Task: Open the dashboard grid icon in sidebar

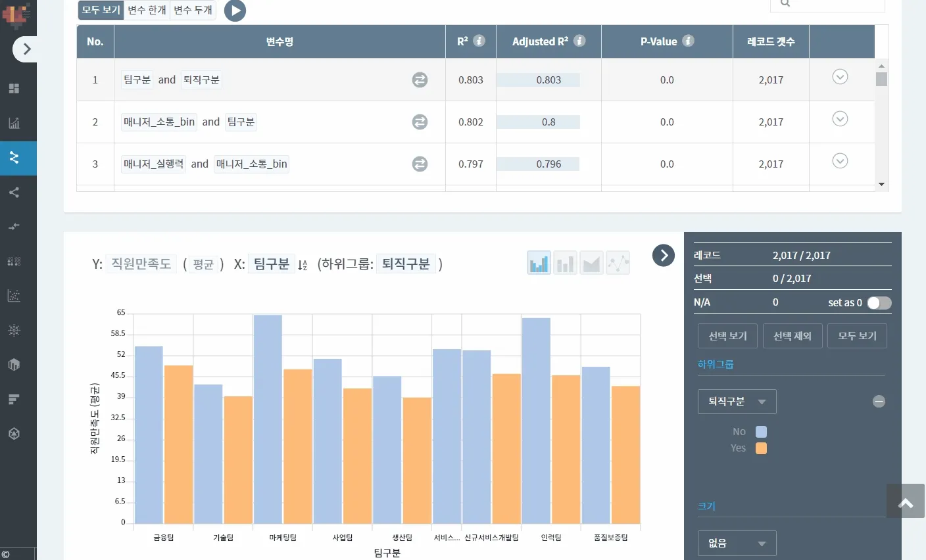Action: pos(14,89)
